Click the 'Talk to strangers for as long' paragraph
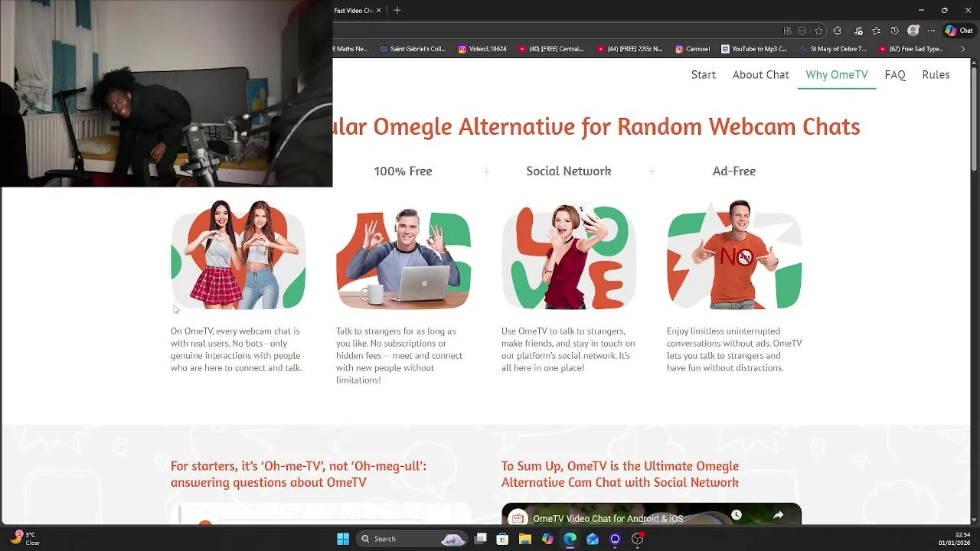Screen dimensions: 980x551 [x=399, y=356]
